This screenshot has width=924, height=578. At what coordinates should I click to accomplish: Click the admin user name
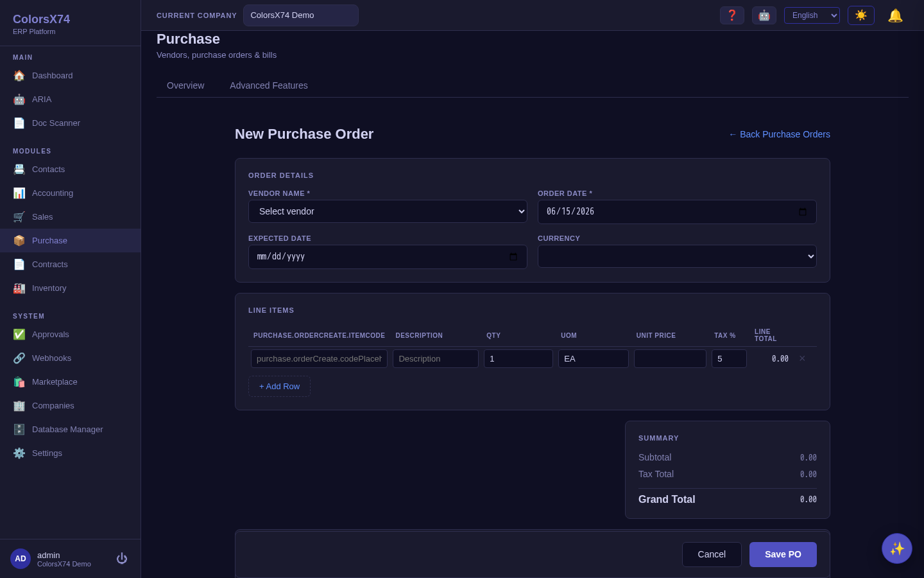[x=48, y=555]
